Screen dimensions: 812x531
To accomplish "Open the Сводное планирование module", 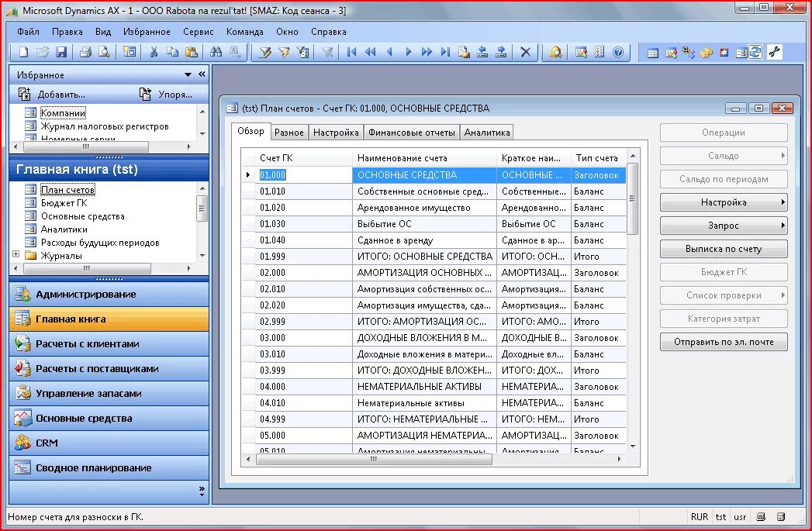I will click(x=109, y=468).
